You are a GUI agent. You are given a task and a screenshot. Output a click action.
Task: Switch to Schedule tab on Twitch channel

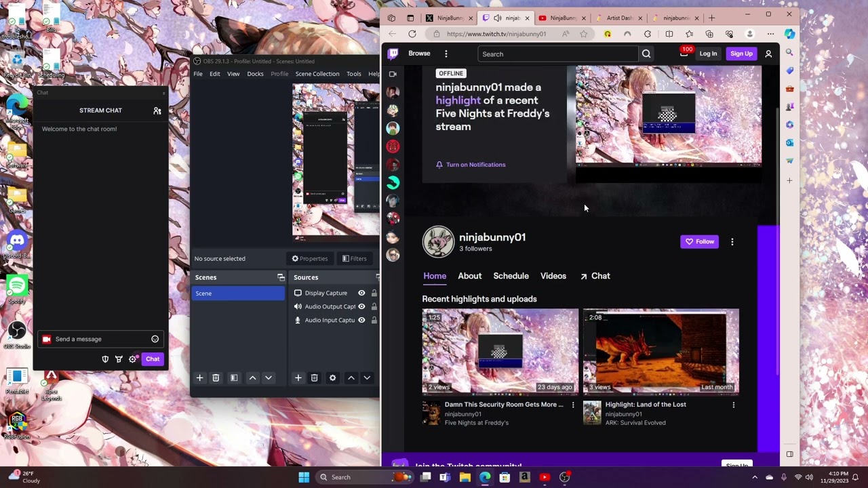click(511, 276)
